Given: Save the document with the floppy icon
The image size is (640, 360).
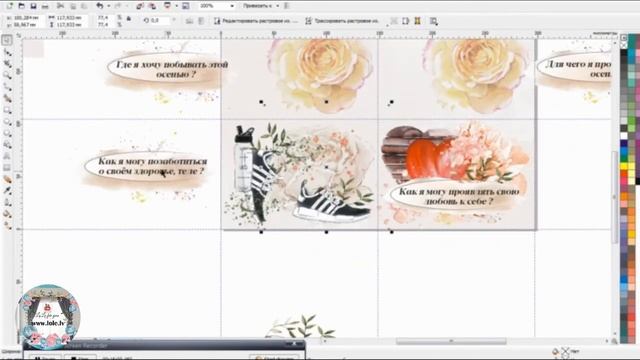Looking at the screenshot, I should click(x=33, y=6).
